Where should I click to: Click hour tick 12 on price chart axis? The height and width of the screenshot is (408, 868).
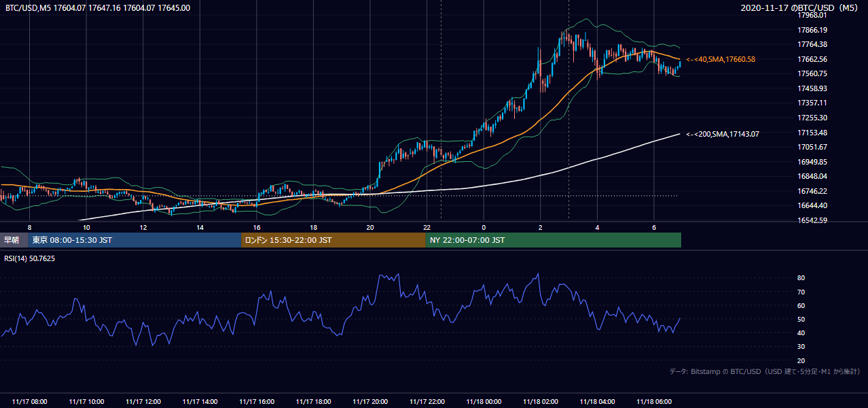pyautogui.click(x=143, y=227)
